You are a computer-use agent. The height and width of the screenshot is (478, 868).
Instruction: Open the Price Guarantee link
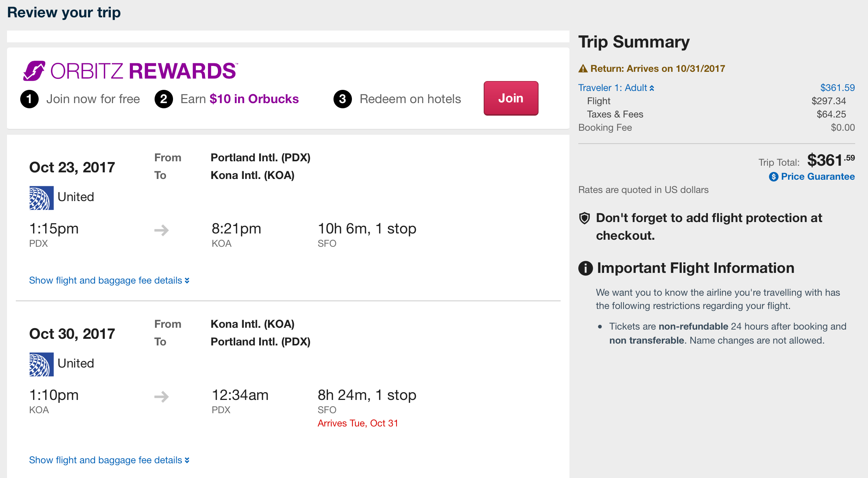tap(817, 177)
